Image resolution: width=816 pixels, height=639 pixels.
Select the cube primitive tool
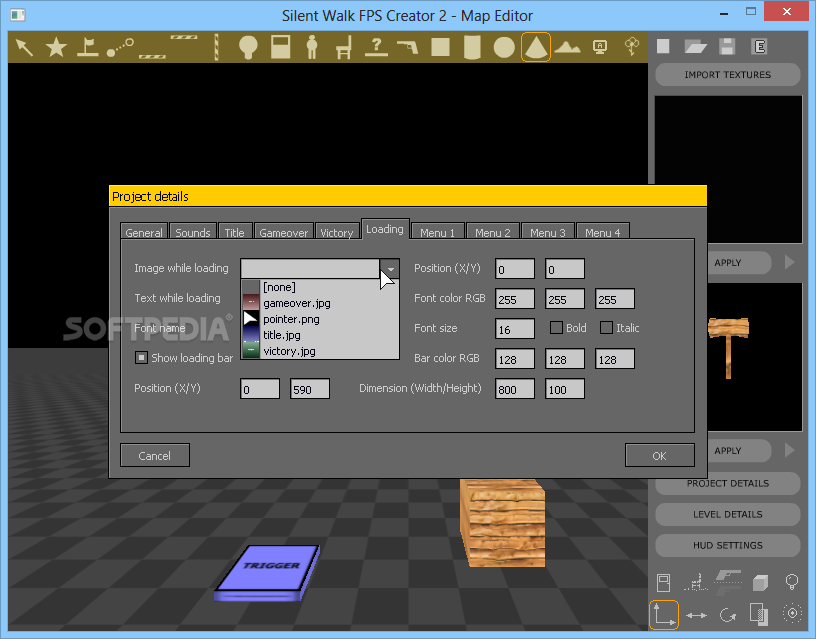[x=440, y=47]
